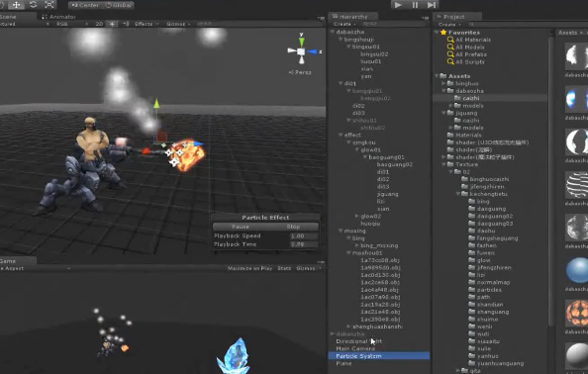Open the All Models saved search
588x374 pixels.
pyautogui.click(x=470, y=47)
